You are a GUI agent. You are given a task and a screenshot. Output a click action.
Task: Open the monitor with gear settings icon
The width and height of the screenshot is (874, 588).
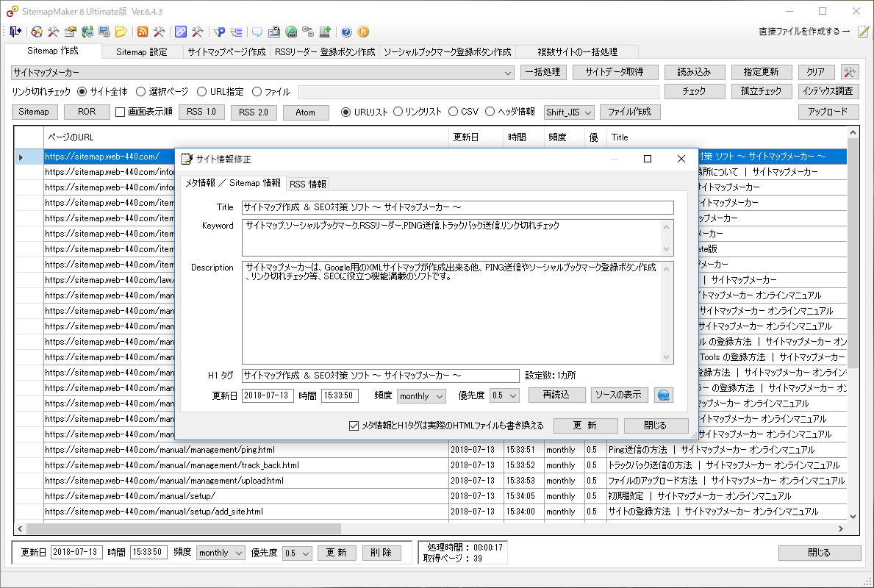point(104,32)
